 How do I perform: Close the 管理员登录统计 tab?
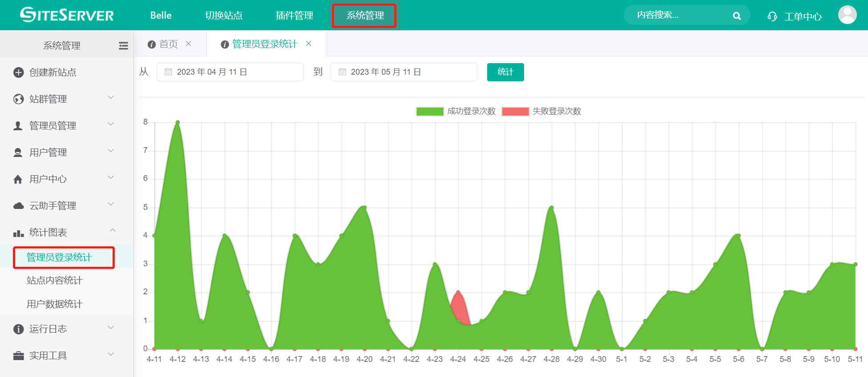tap(309, 44)
